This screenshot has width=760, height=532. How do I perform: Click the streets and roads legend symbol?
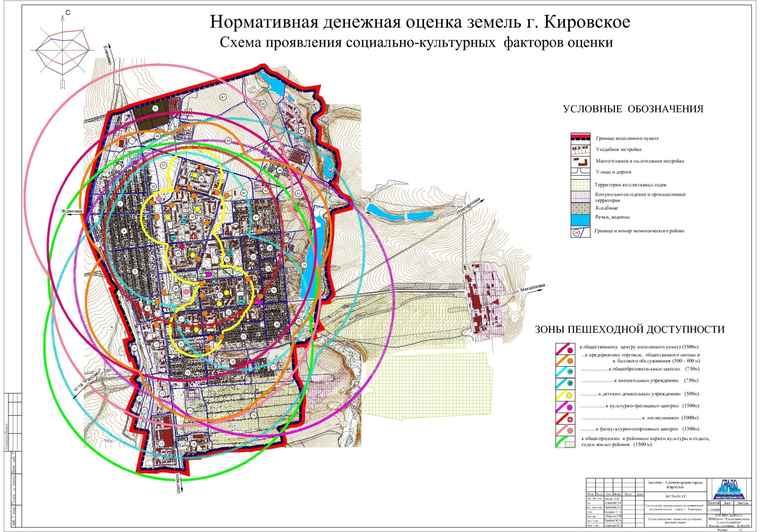coord(580,172)
